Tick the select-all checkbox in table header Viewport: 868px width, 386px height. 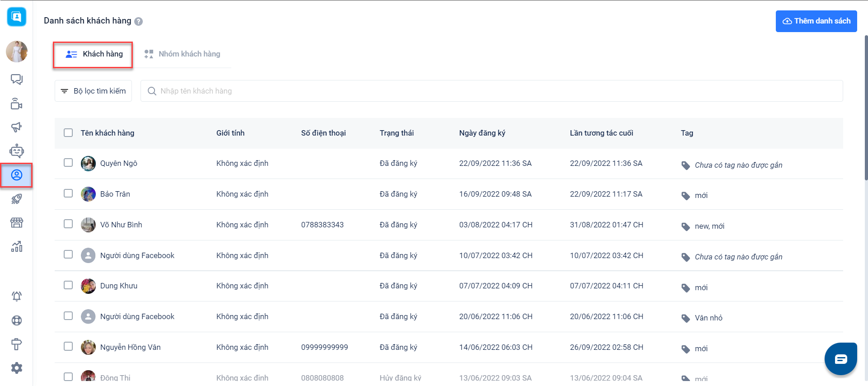click(x=68, y=133)
